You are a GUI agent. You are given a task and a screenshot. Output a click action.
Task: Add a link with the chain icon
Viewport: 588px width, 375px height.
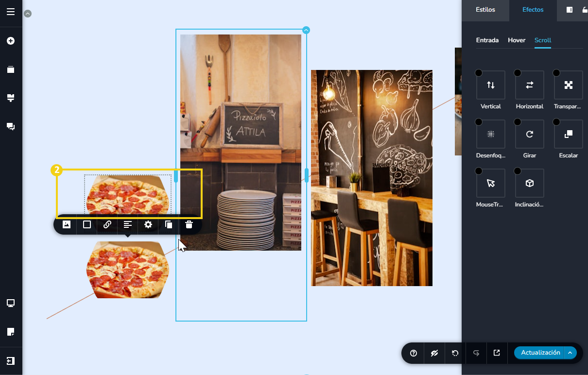pos(107,224)
